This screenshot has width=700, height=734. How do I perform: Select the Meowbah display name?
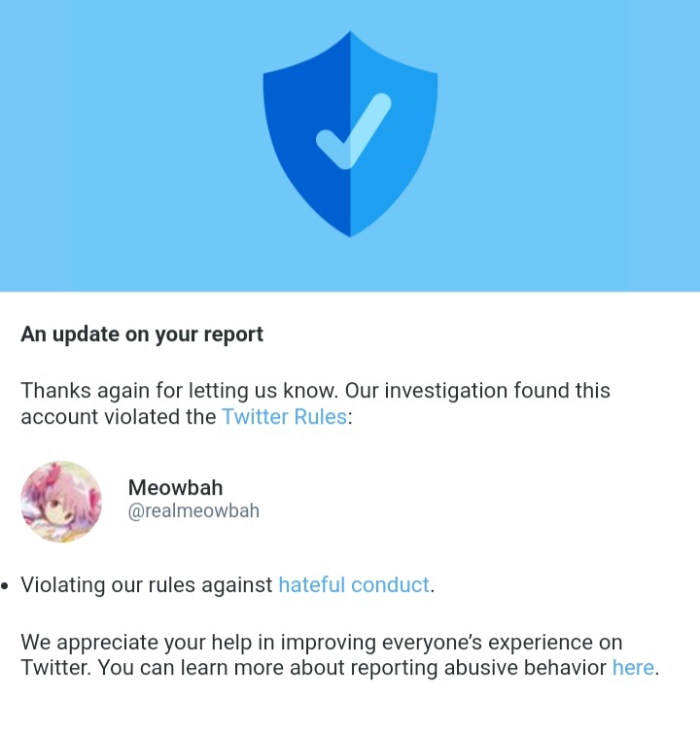[176, 488]
